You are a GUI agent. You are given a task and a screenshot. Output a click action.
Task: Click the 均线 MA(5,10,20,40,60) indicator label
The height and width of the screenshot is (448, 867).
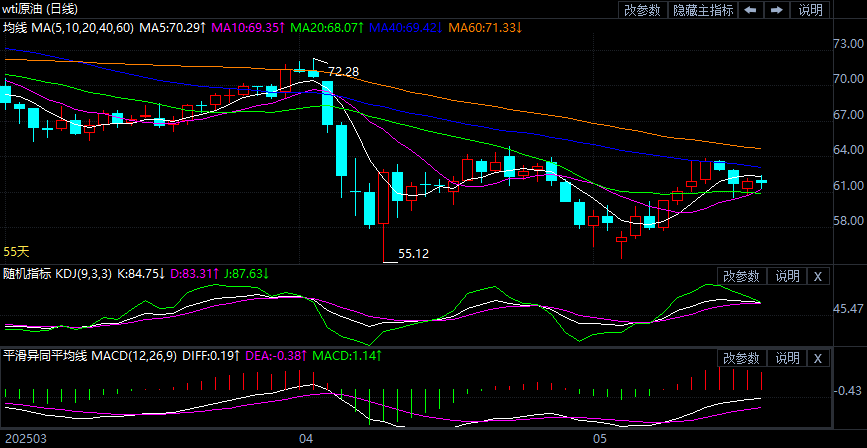point(67,27)
